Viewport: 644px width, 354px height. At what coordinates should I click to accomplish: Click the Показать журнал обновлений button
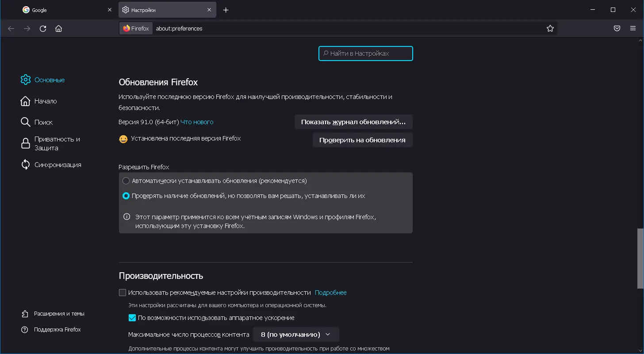pos(353,122)
